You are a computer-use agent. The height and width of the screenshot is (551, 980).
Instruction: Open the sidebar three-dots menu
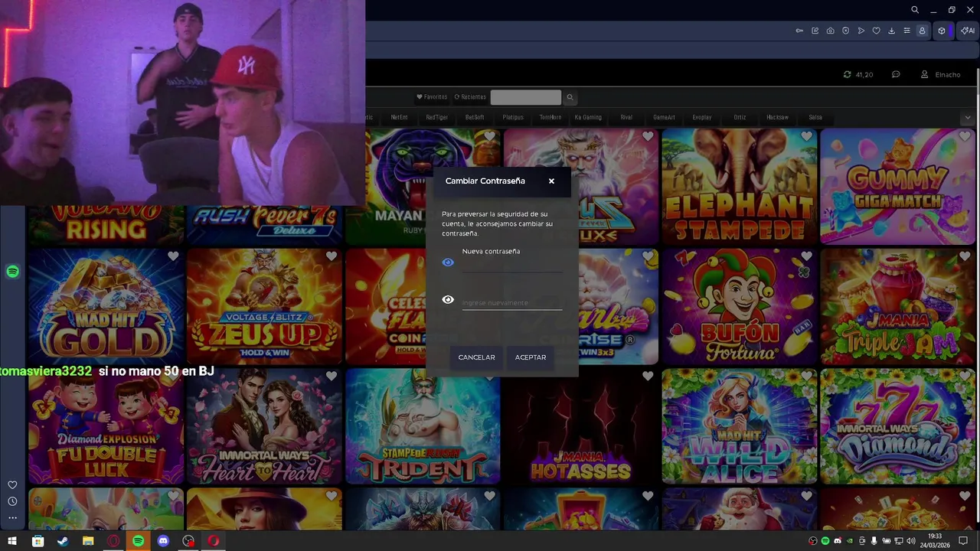click(12, 518)
